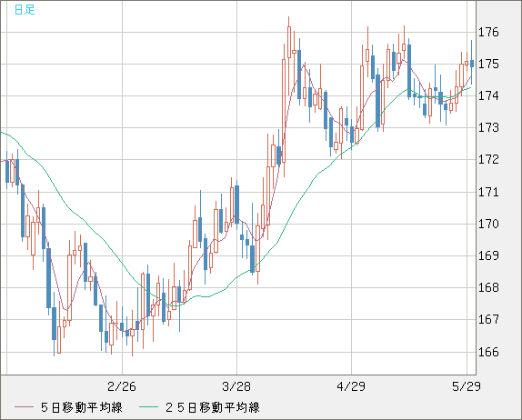Click the 170 price axis label
The image size is (522, 420).
[488, 224]
